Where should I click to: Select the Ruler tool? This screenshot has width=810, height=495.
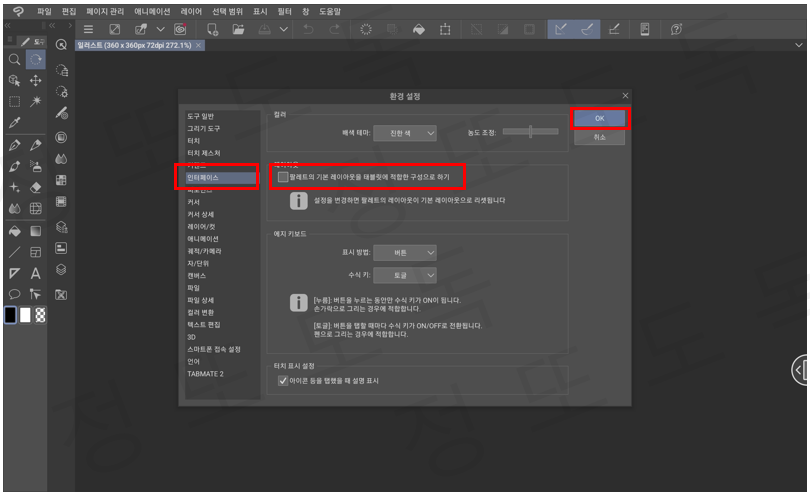[14, 273]
